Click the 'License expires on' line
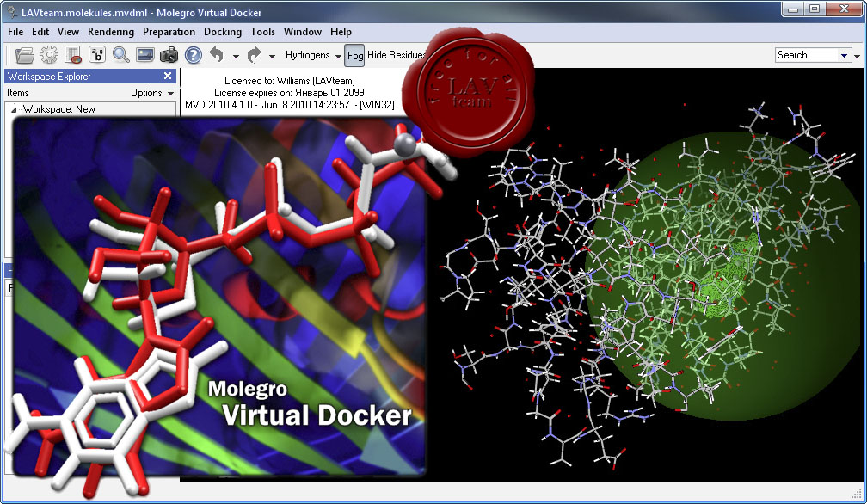Screen dimensions: 867x504 point(289,93)
